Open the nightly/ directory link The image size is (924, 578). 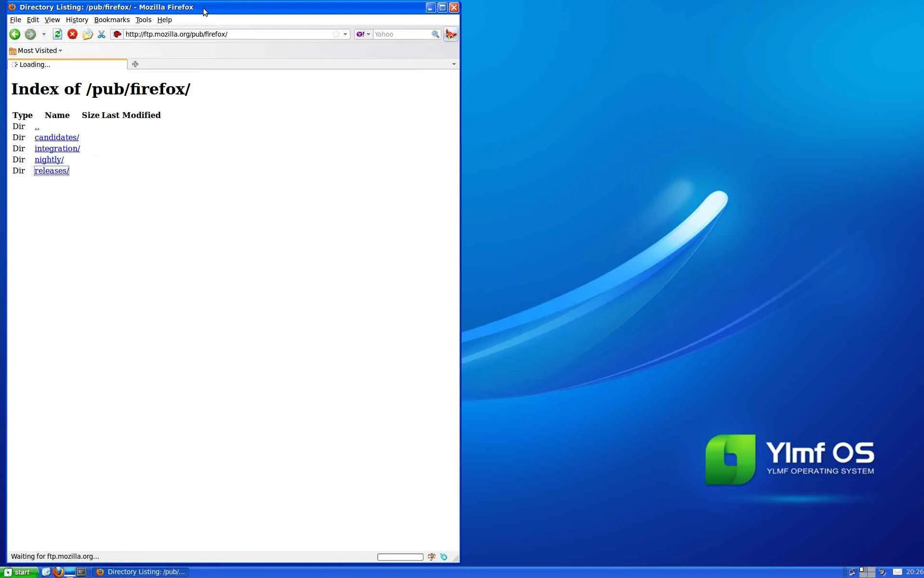(x=49, y=159)
